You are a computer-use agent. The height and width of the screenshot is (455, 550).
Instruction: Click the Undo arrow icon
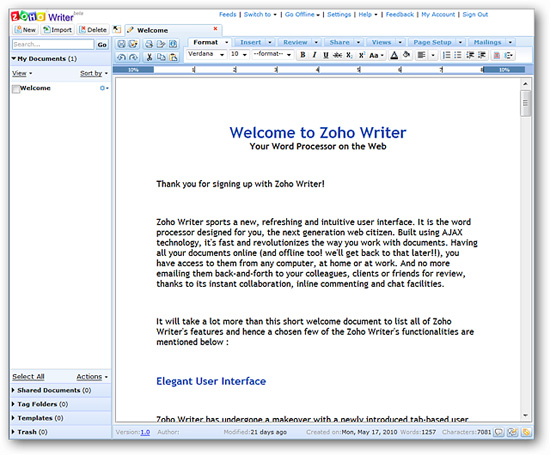click(x=121, y=57)
